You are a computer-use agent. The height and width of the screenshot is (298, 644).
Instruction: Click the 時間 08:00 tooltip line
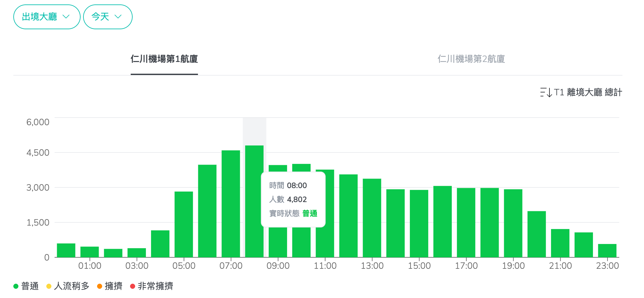pos(288,186)
